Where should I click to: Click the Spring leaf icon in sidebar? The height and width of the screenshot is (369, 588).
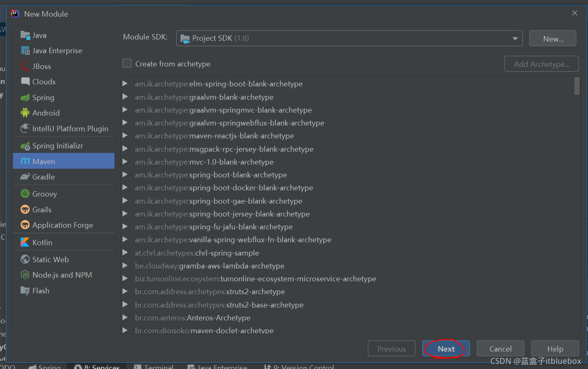(25, 97)
